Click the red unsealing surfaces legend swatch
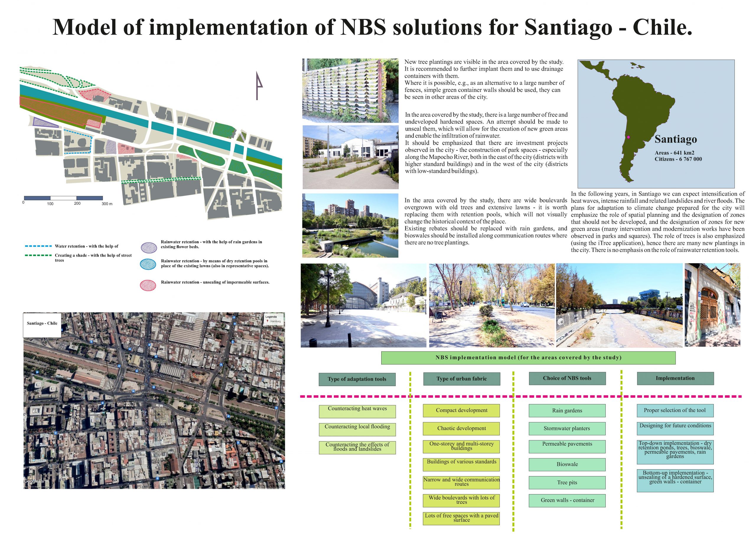 coord(148,285)
